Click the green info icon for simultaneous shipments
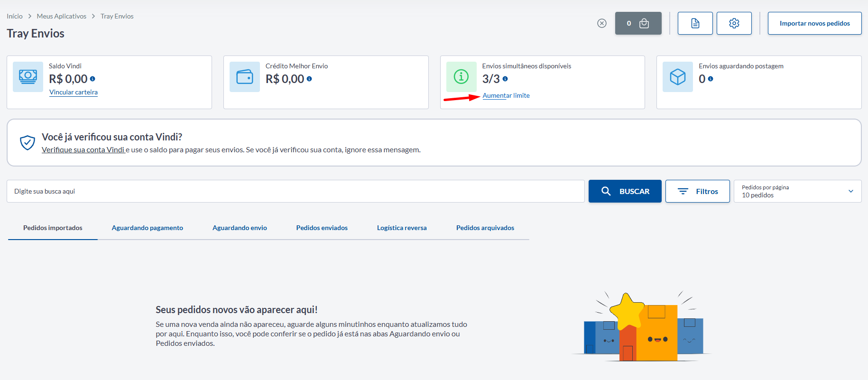The image size is (868, 380). [462, 77]
